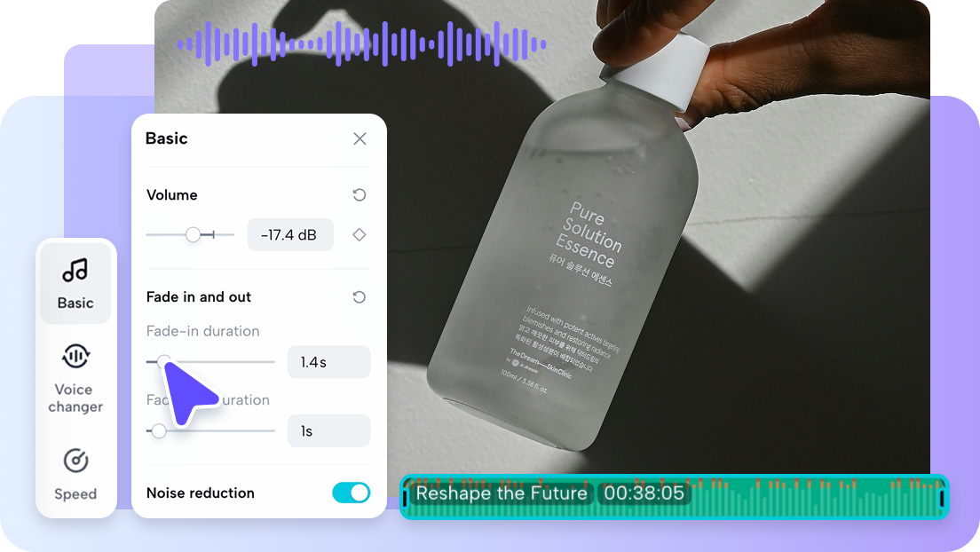This screenshot has height=552, width=980.
Task: Open the 1s fade-out duration field
Action: [328, 430]
